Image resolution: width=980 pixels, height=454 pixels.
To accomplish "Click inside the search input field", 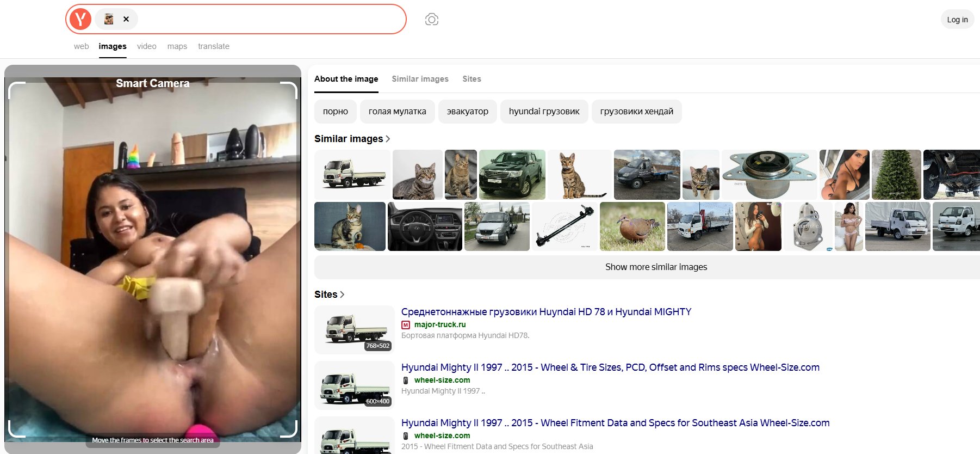I will click(x=269, y=19).
